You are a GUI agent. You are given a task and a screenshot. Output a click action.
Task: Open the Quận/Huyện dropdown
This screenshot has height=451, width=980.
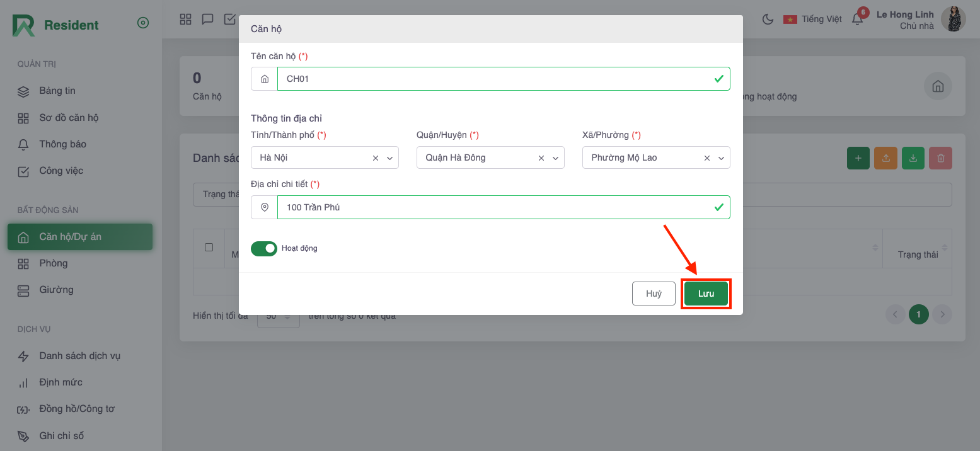[555, 158]
